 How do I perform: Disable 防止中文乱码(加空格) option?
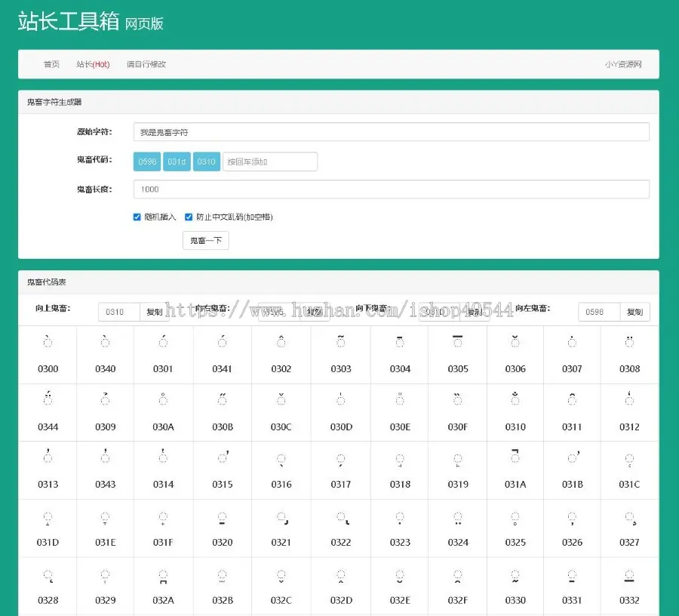188,217
